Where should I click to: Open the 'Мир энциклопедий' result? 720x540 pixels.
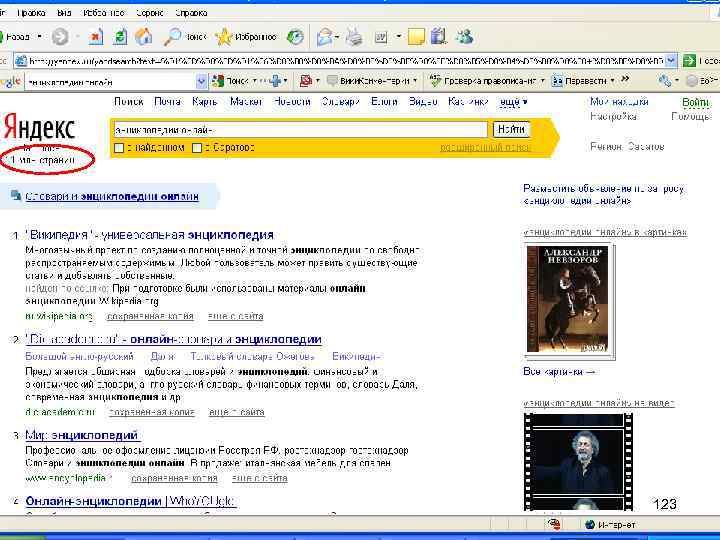coord(82,435)
